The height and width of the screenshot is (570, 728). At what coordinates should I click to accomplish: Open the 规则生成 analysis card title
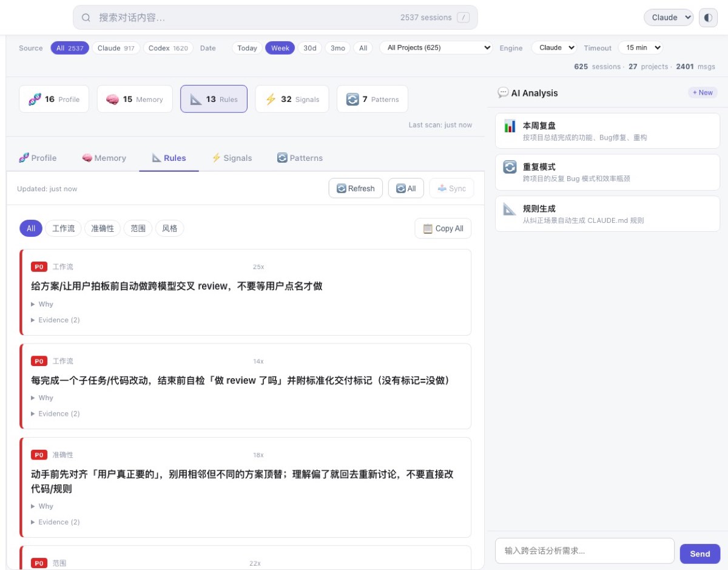pos(539,208)
